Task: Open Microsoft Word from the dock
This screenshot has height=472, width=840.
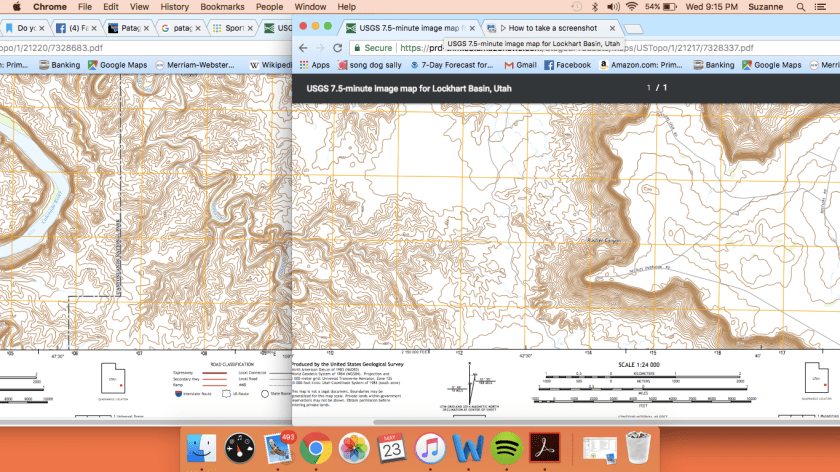Action: click(x=467, y=446)
